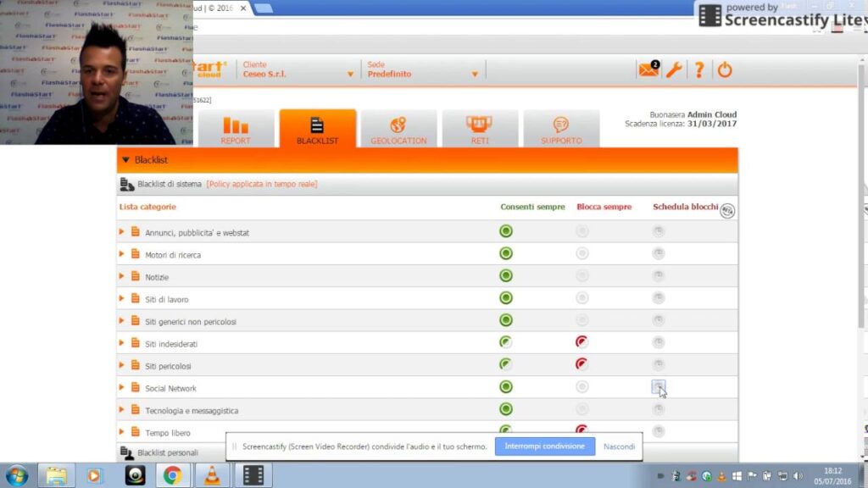The height and width of the screenshot is (488, 868).
Task: Expand Tempo libero category
Action: 121,431
